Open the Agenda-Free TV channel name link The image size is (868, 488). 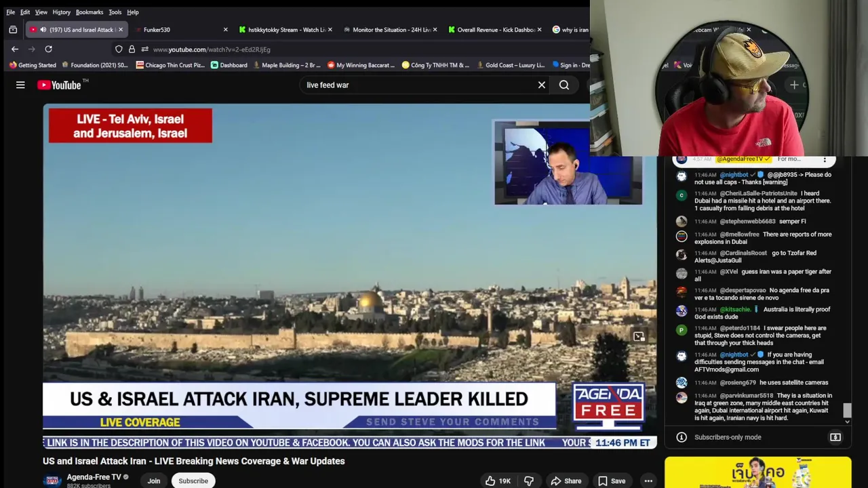94,477
